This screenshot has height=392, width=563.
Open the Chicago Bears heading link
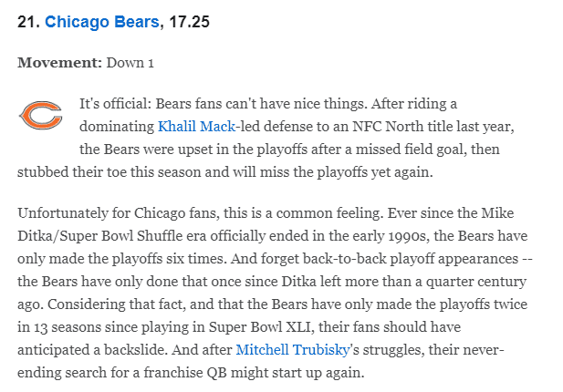point(100,21)
